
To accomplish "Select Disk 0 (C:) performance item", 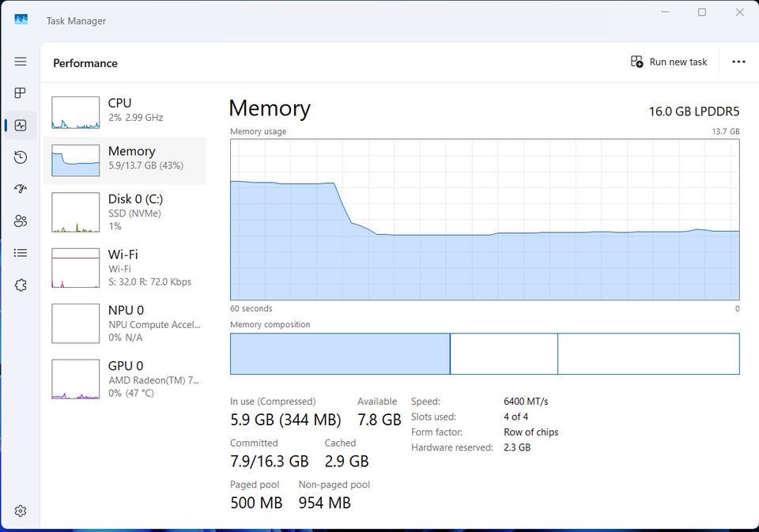I will 125,213.
